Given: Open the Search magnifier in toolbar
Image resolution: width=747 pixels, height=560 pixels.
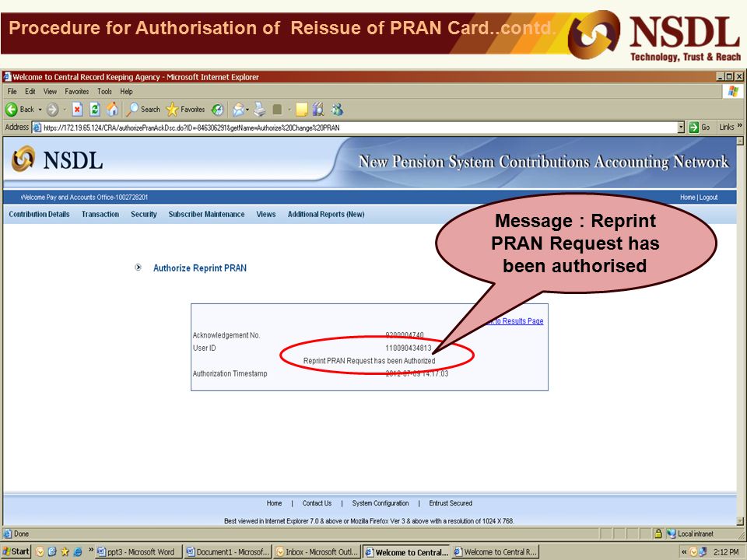Looking at the screenshot, I should pyautogui.click(x=132, y=110).
